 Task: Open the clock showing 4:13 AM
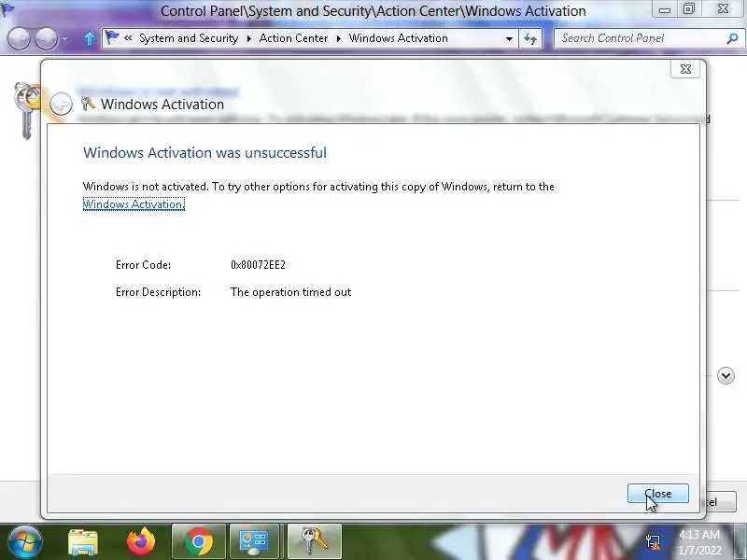(699, 542)
